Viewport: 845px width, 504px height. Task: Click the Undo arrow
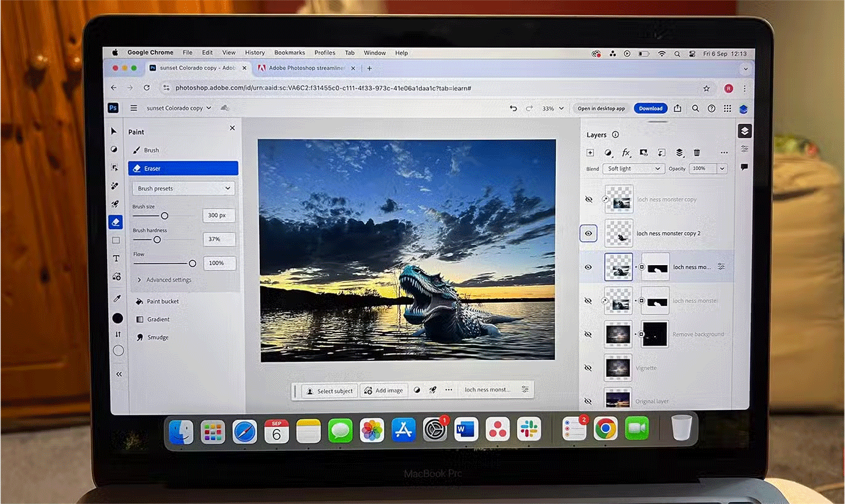(x=513, y=108)
